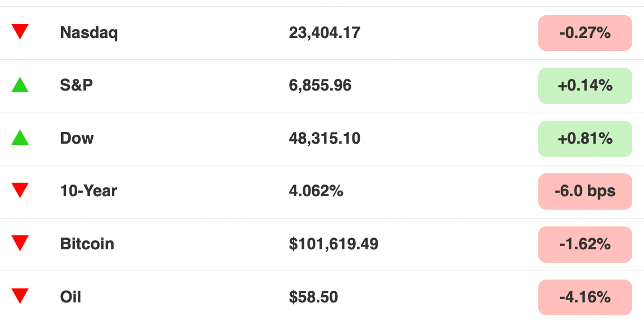The width and height of the screenshot is (644, 322).
Task: Open the Bitcoin label
Action: [x=87, y=244]
